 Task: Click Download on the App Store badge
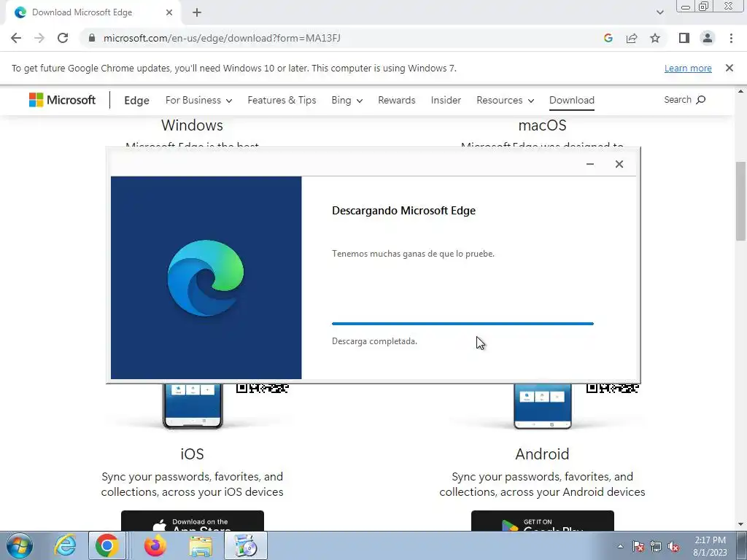click(x=193, y=521)
